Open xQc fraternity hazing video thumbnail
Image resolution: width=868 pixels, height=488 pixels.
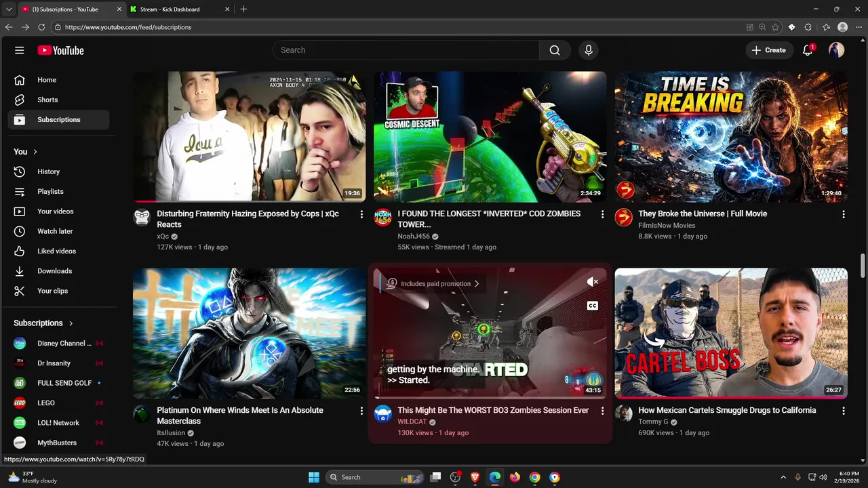pos(250,137)
